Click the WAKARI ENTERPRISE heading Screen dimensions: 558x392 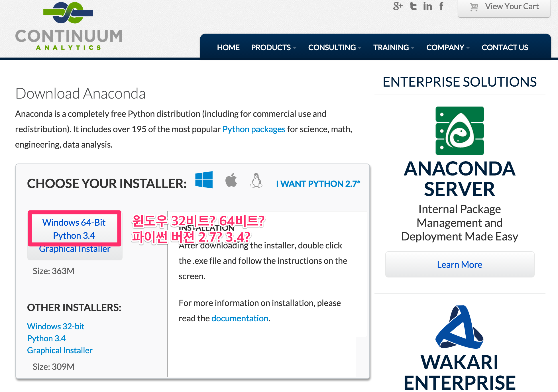459,372
